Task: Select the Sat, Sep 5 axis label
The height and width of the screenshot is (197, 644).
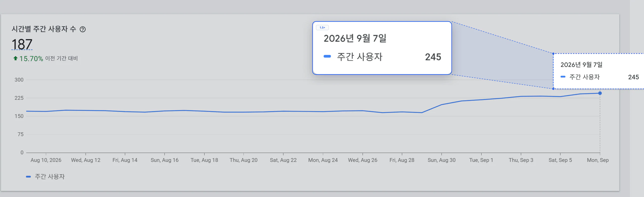Action: (x=560, y=160)
